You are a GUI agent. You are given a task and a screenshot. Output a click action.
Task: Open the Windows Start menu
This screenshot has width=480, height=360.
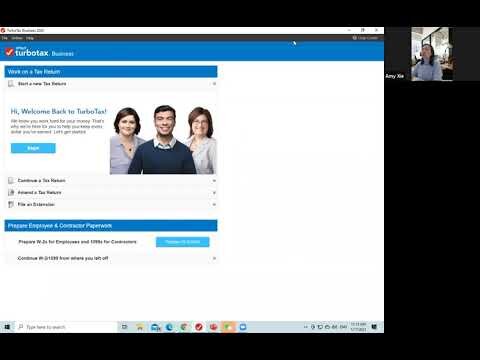pos(7,327)
